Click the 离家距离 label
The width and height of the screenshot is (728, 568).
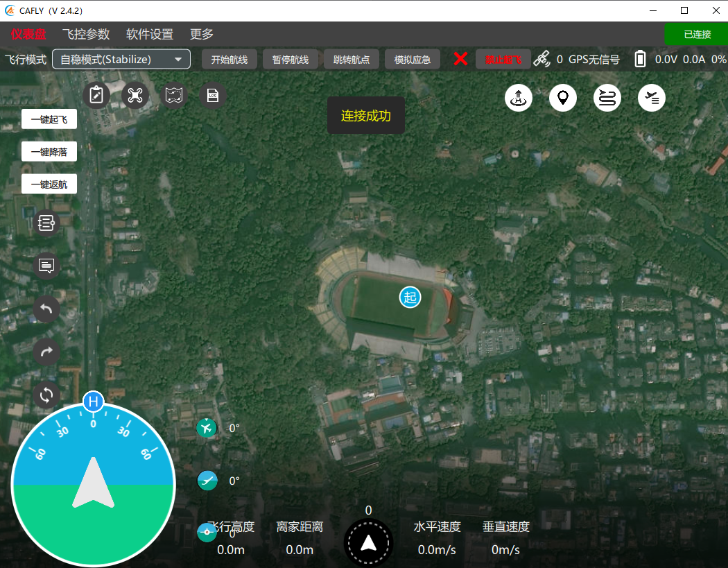coord(300,526)
